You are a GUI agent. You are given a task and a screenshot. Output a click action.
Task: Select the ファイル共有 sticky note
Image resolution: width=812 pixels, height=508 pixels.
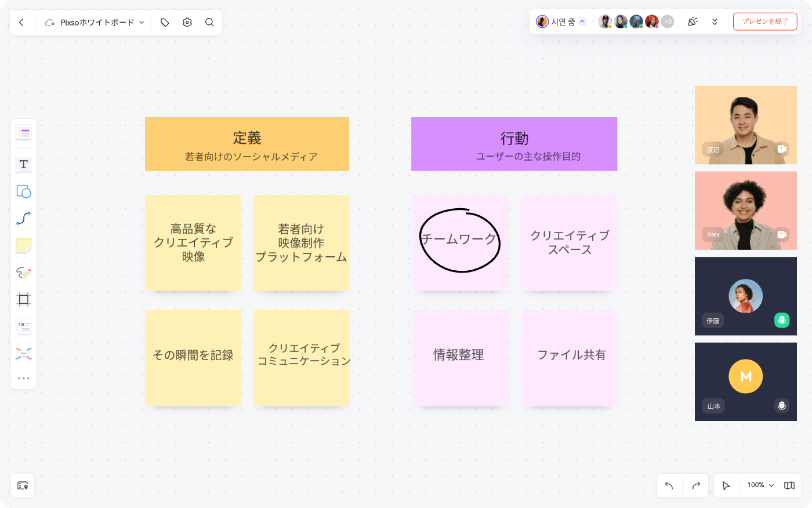(x=569, y=358)
